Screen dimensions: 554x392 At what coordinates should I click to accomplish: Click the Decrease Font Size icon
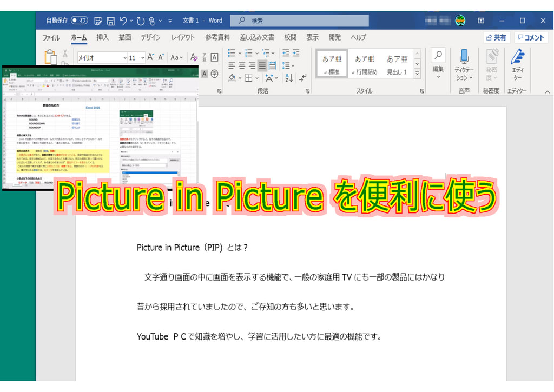click(x=161, y=57)
